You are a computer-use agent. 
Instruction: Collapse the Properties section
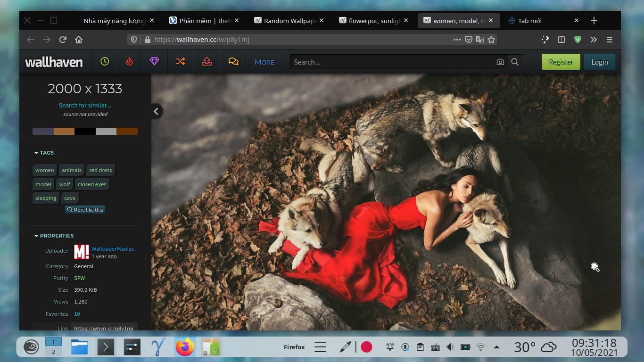click(54, 236)
